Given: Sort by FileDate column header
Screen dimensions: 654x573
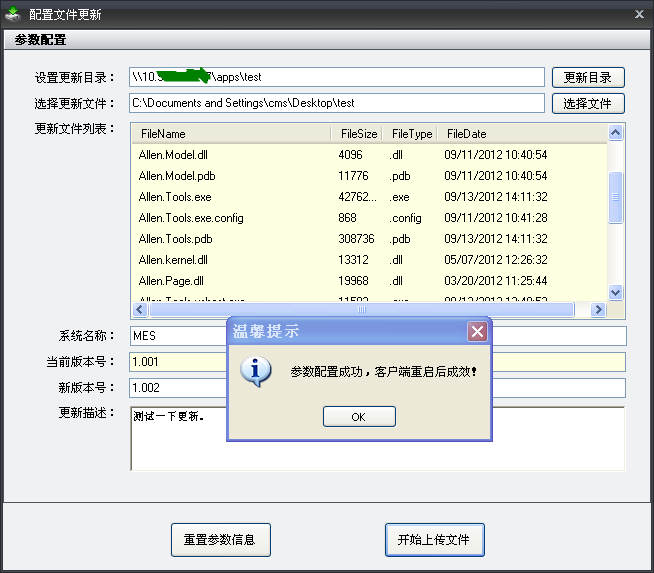Looking at the screenshot, I should (522, 134).
